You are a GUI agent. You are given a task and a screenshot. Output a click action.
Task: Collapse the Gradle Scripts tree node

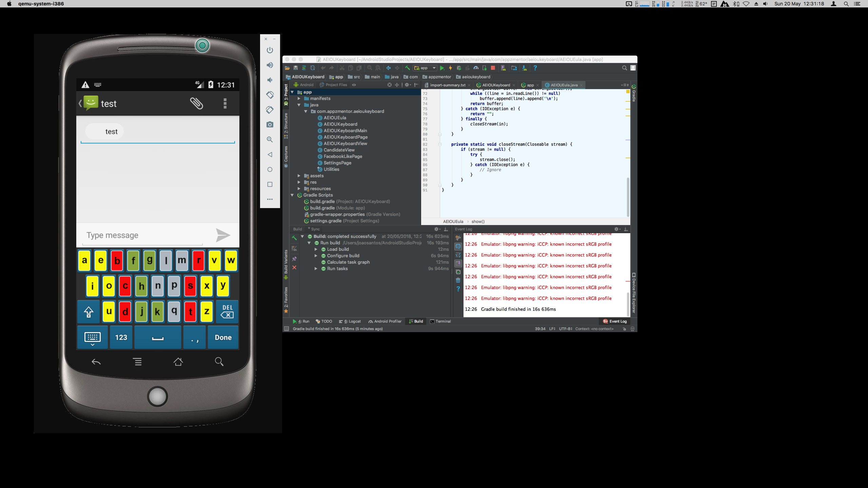(292, 195)
